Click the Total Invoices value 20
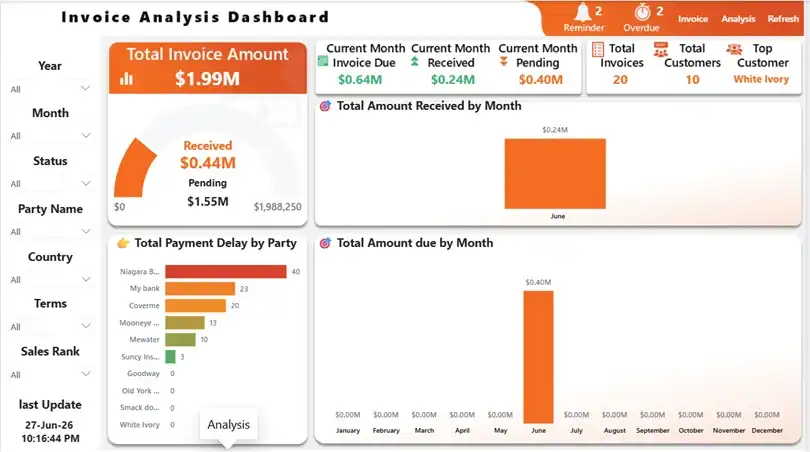Screen dimensions: 810x452 (620, 80)
